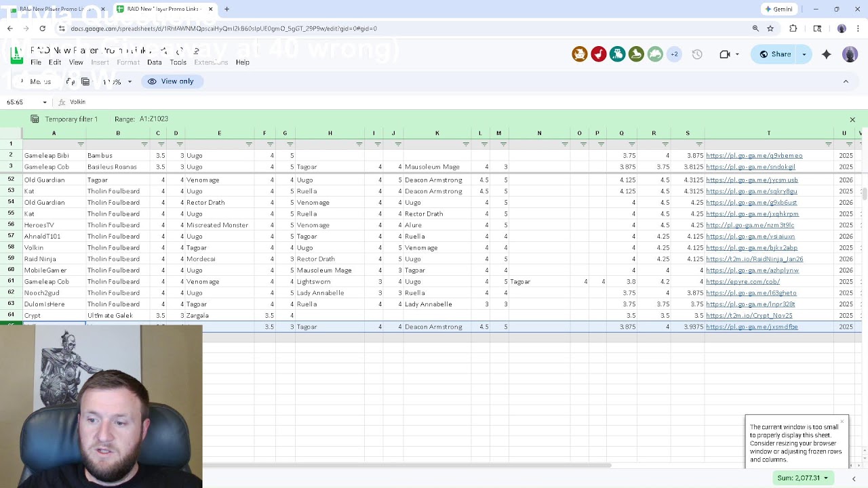Open the Data menu
Viewport: 868px width, 488px height.
click(x=155, y=62)
